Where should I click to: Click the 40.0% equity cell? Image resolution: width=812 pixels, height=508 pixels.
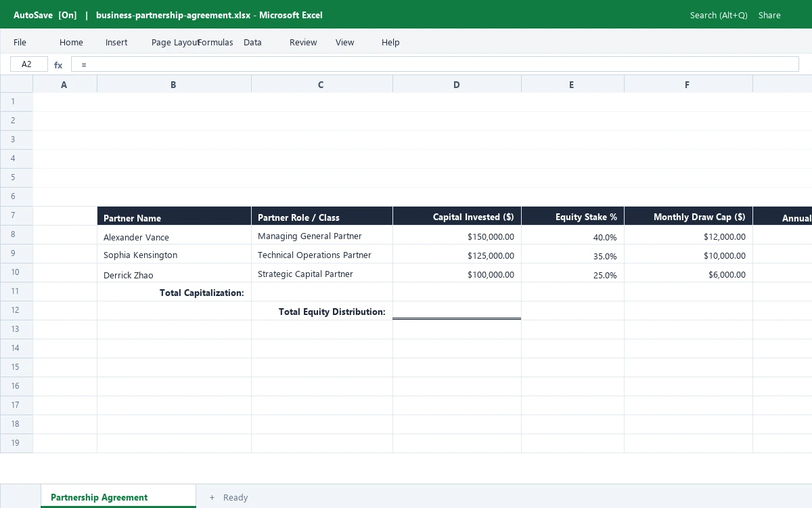pyautogui.click(x=572, y=235)
